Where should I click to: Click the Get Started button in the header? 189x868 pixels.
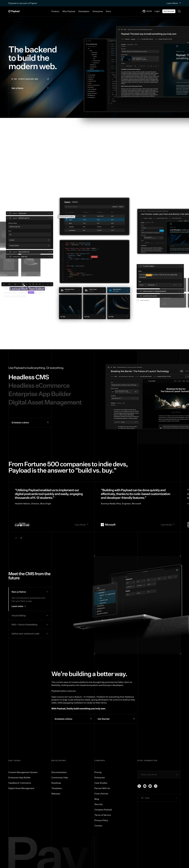click(x=169, y=11)
